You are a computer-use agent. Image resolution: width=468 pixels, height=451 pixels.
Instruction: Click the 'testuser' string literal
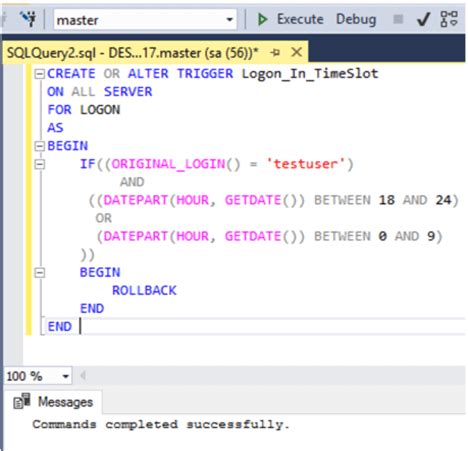[306, 164]
